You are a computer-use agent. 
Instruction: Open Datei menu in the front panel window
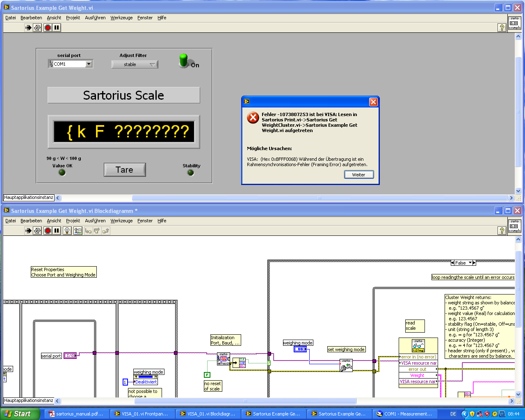coord(11,18)
